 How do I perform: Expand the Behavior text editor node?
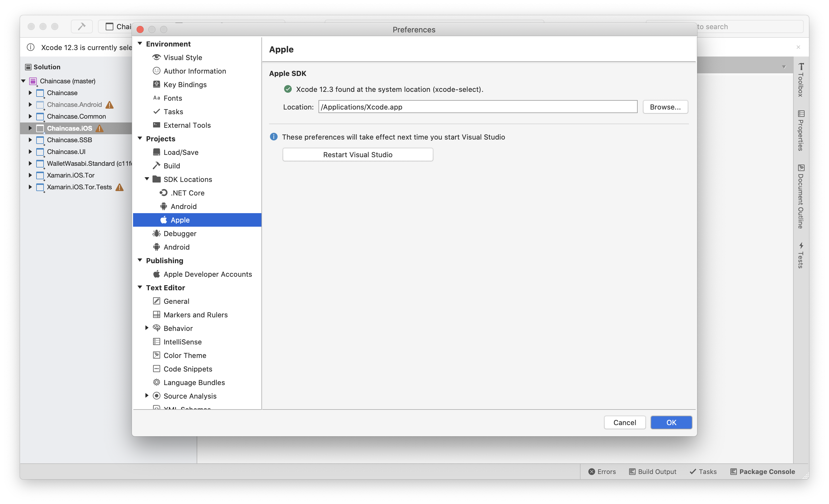click(147, 328)
